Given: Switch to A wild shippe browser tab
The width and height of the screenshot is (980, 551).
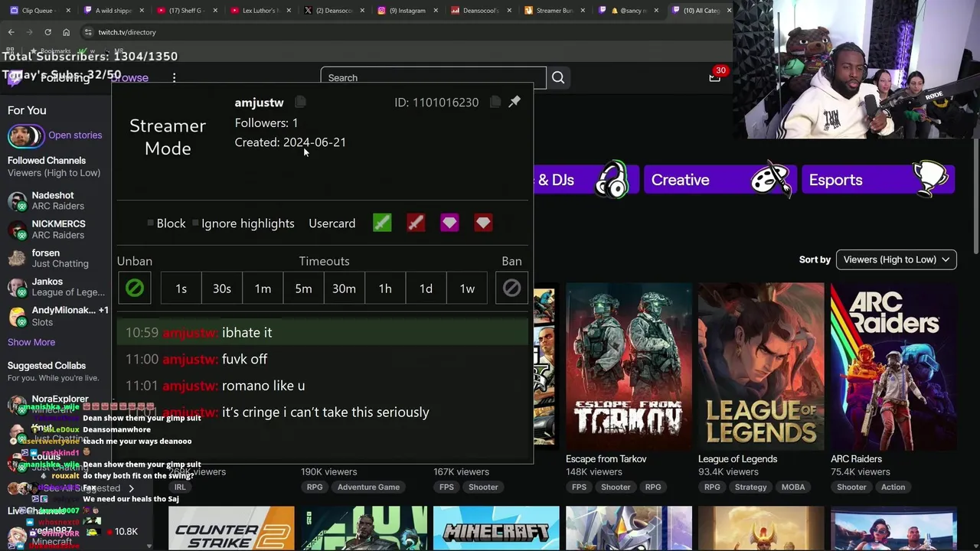Looking at the screenshot, I should [x=113, y=11].
